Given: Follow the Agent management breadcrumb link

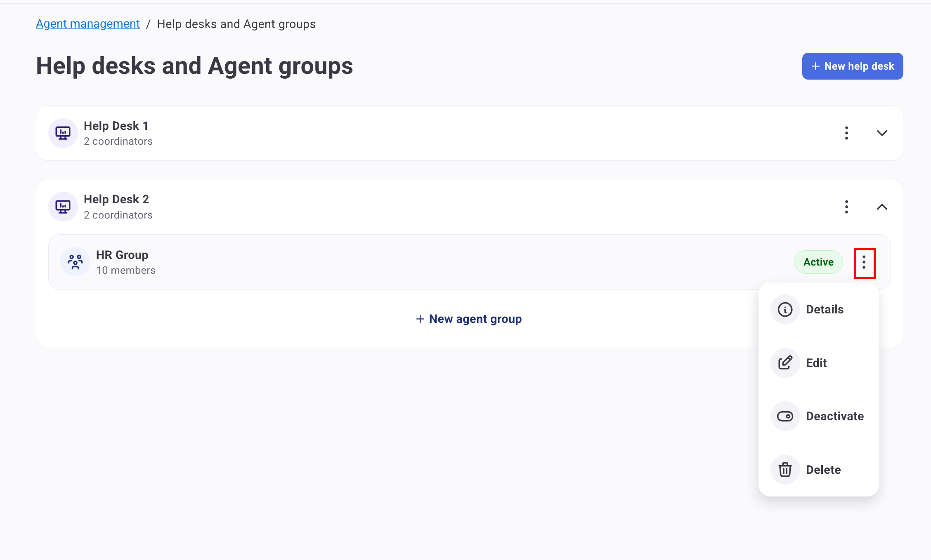Looking at the screenshot, I should [88, 24].
